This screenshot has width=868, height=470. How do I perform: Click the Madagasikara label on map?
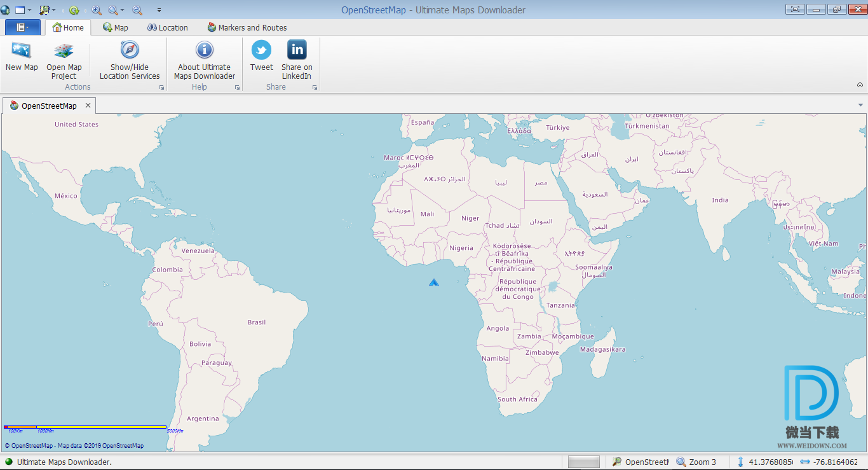pyautogui.click(x=602, y=349)
